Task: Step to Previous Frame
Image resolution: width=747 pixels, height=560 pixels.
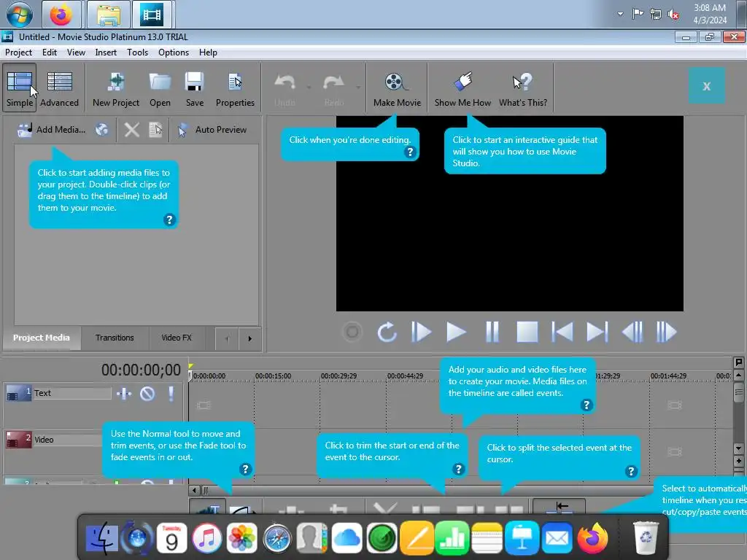Action: 632,332
